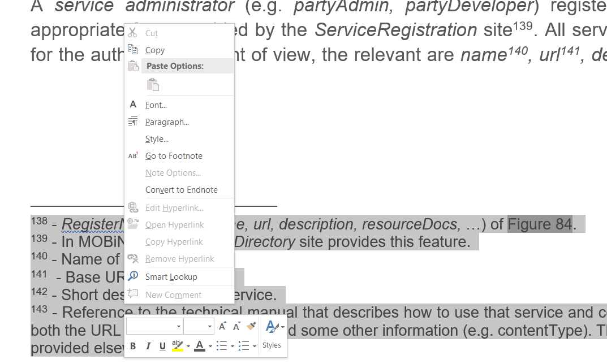Open the highlight color dropdown arrow
The width and height of the screenshot is (607, 364).
coord(188,346)
